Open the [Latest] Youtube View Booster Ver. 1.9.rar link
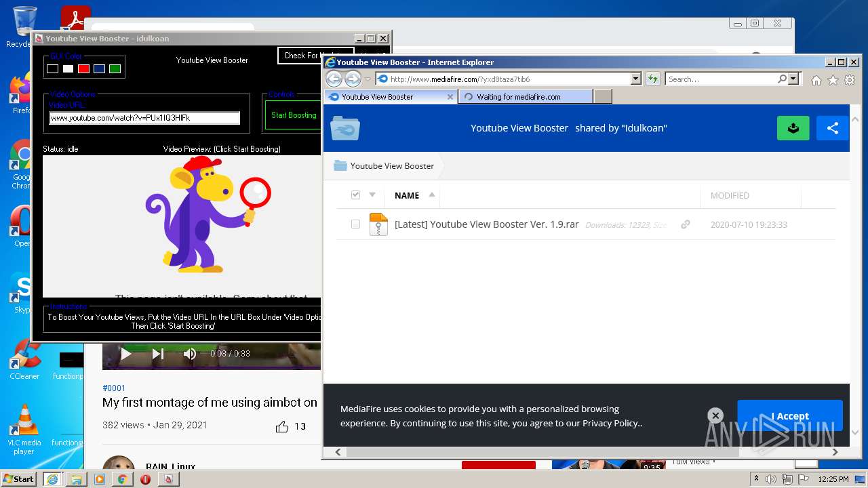 click(x=486, y=224)
